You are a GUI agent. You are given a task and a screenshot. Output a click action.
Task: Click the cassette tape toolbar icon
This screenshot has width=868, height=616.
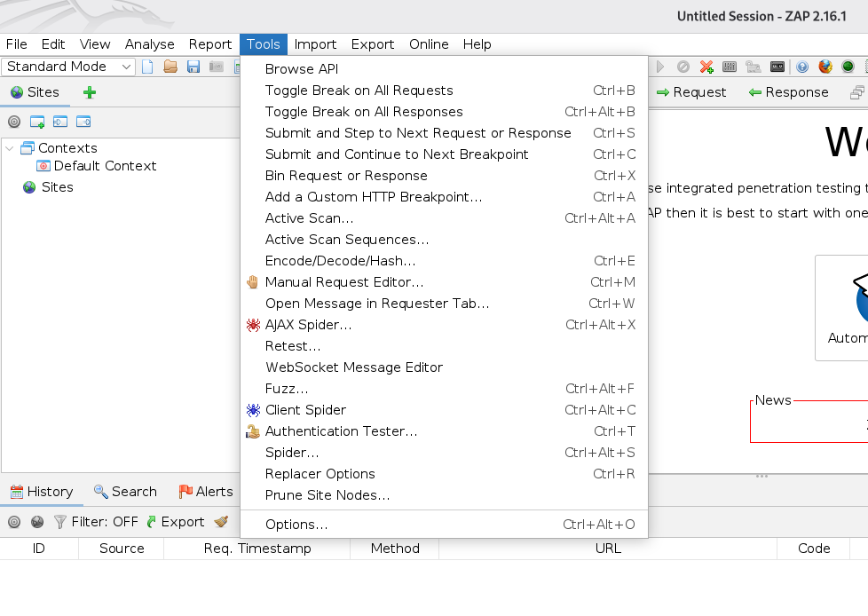(x=777, y=67)
